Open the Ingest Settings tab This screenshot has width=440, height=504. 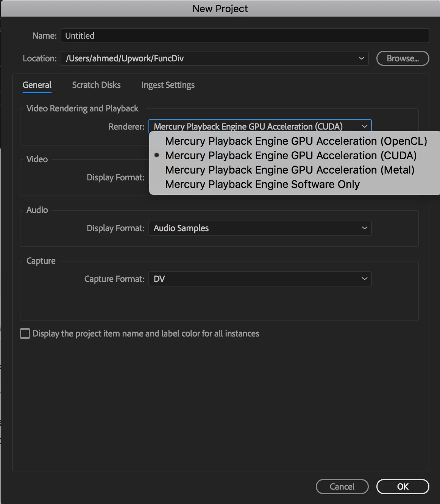point(168,85)
